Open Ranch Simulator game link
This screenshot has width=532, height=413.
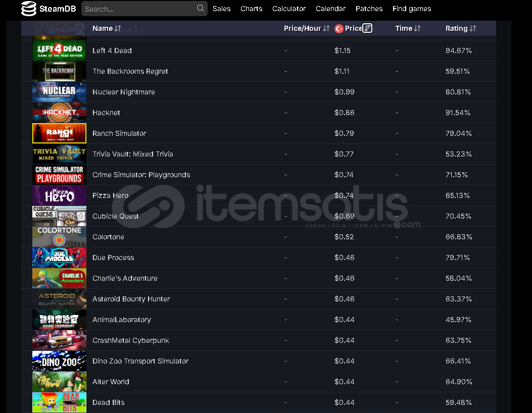(119, 133)
